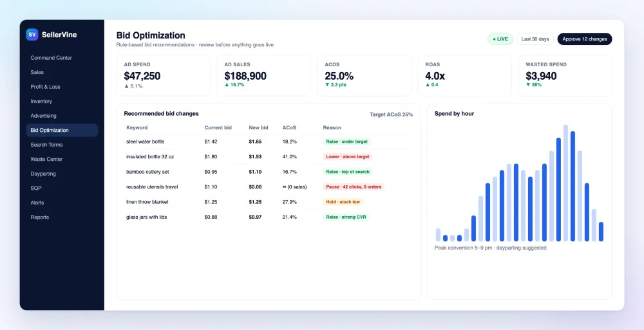The height and width of the screenshot is (330, 644).
Task: Click the LIVE status badge
Action: pyautogui.click(x=500, y=39)
